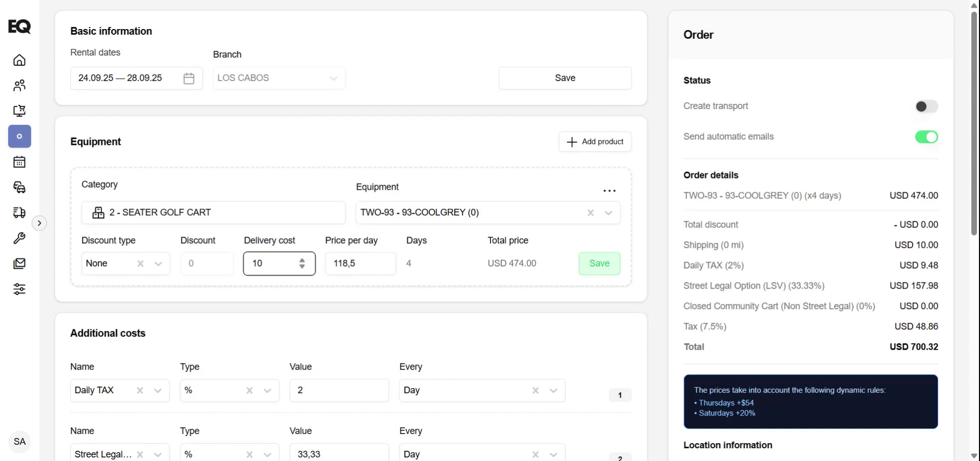The width and height of the screenshot is (980, 461).
Task: Click the green Save button in Equipment
Action: tap(599, 264)
